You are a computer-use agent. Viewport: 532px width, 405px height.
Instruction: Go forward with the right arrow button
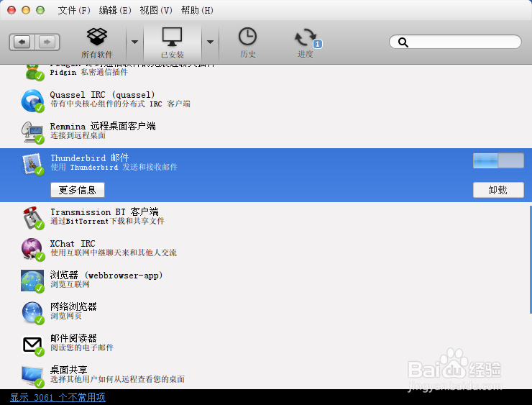47,42
